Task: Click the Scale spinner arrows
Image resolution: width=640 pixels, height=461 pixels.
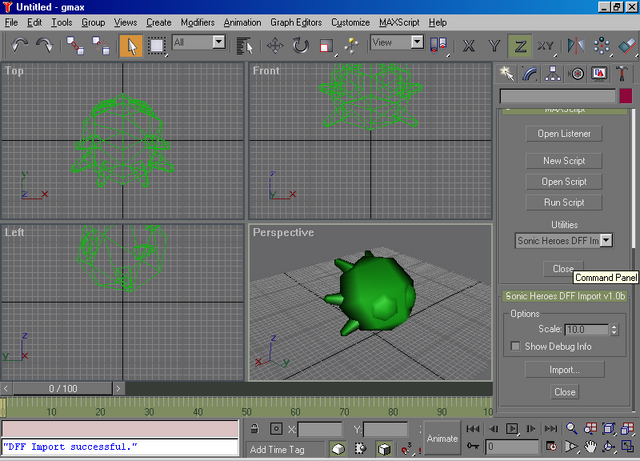Action: coord(614,329)
